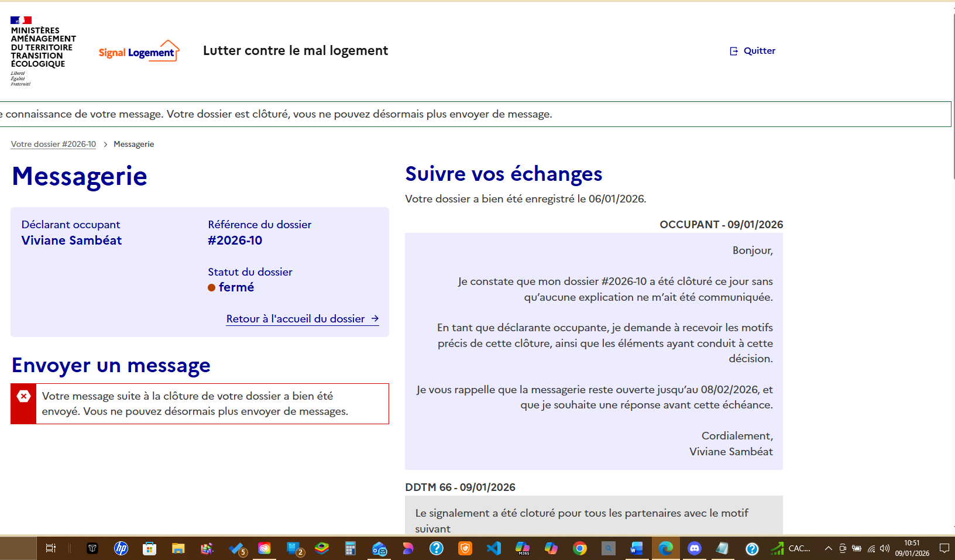Click the Signal Logement logo
The width and height of the screenshot is (955, 560).
[139, 51]
